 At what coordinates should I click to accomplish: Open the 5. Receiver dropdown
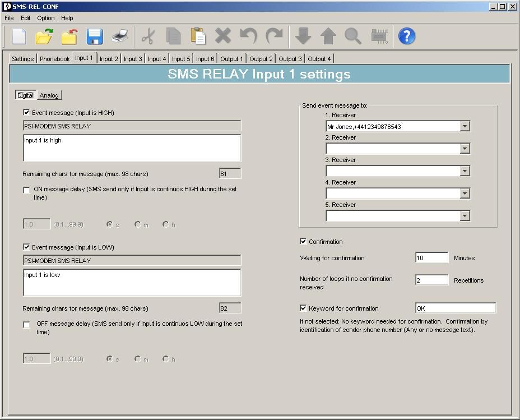(x=465, y=216)
